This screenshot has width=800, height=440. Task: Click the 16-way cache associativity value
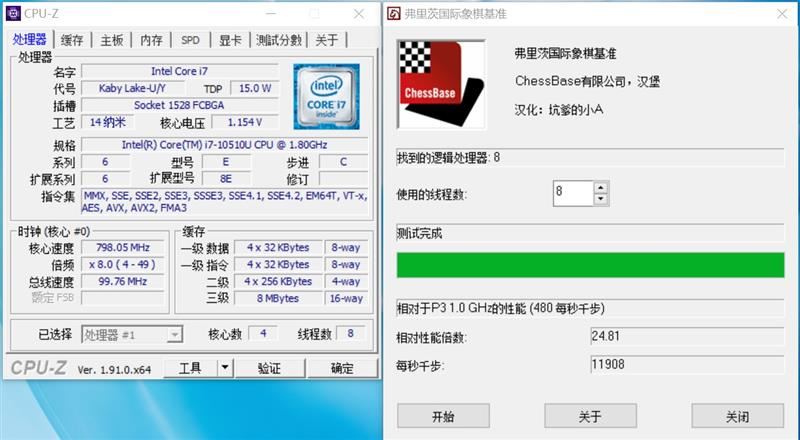coord(346,298)
